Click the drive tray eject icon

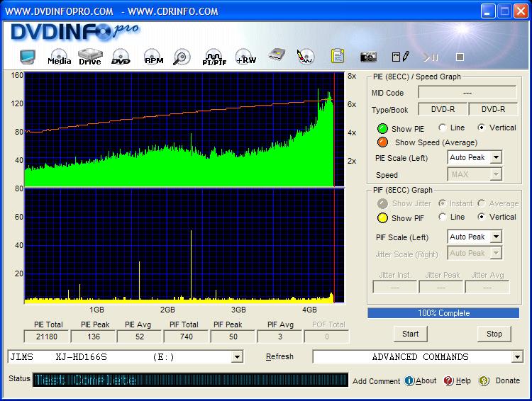pyautogui.click(x=277, y=55)
